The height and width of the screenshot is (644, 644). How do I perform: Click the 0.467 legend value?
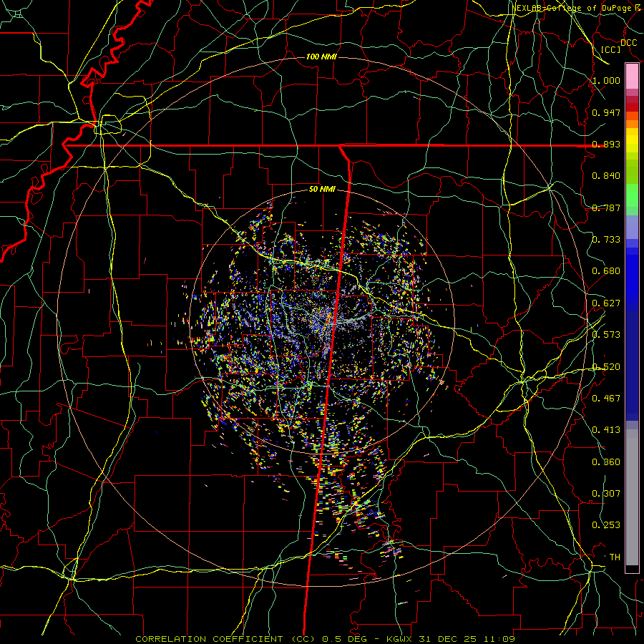(x=606, y=399)
